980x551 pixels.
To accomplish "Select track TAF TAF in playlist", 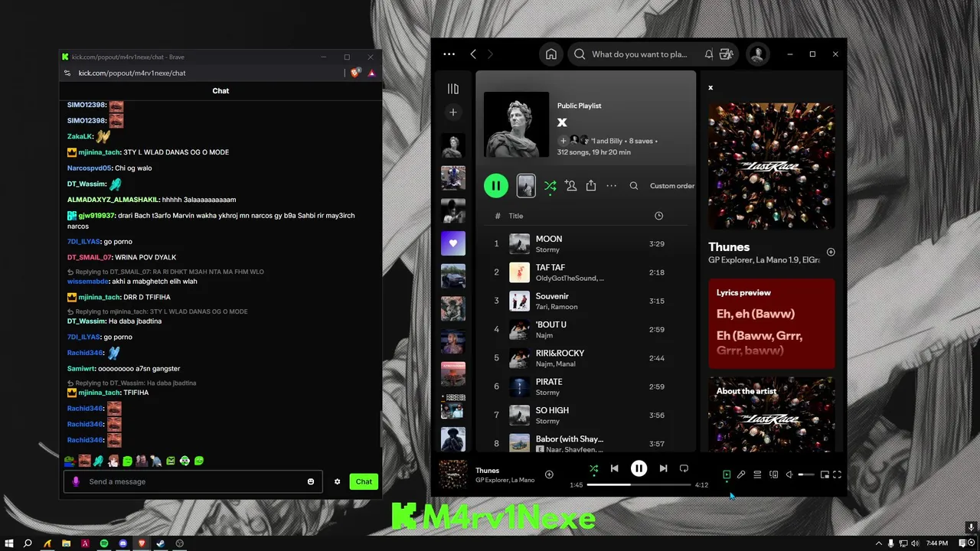I will [x=586, y=272].
